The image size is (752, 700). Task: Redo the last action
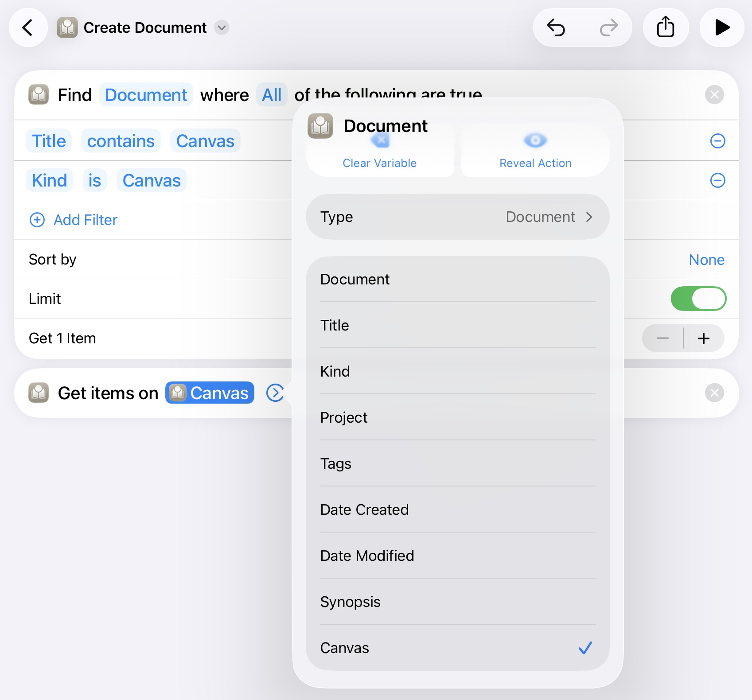pos(609,27)
